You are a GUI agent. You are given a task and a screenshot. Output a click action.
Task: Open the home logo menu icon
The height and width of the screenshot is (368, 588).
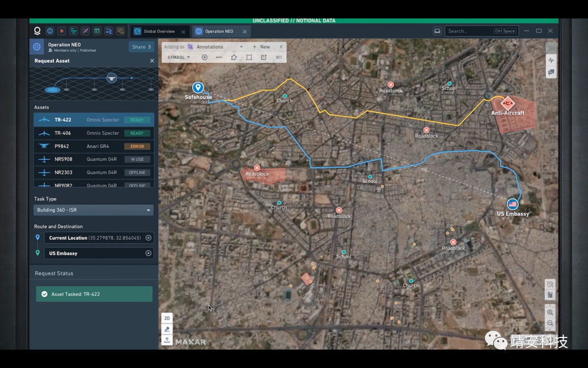point(37,31)
